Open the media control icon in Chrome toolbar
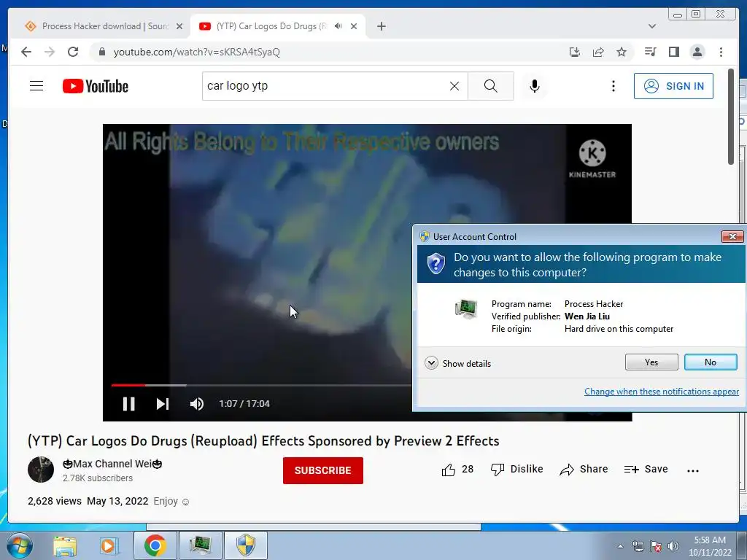 point(650,52)
